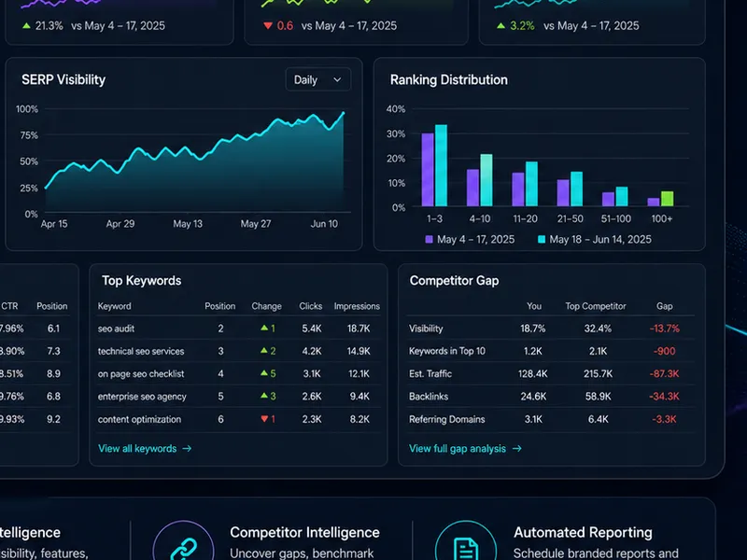Click the Change column header
Viewport: 747px width, 560px height.
pos(266,306)
